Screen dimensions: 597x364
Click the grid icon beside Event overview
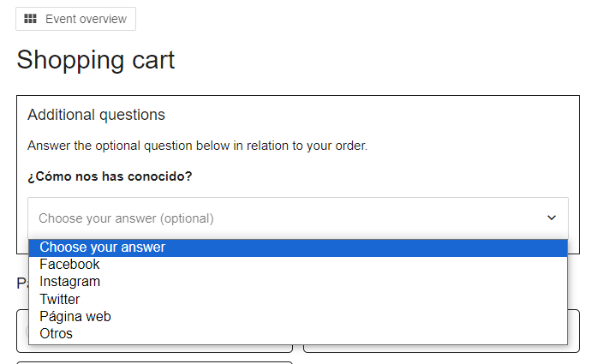(30, 19)
